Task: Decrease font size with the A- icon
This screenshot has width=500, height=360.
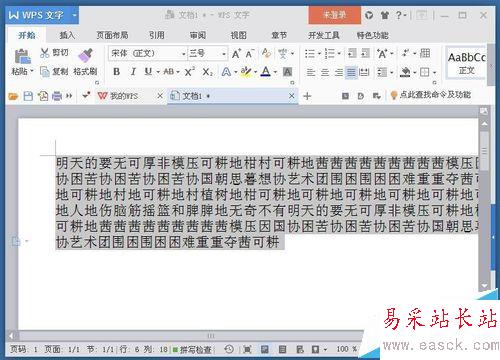Action: (250, 53)
